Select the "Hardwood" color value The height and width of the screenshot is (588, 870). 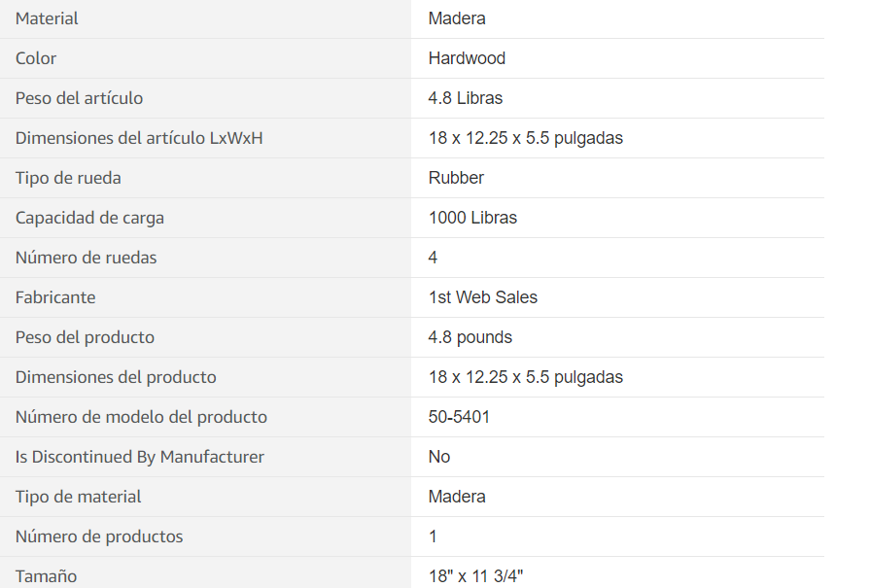[x=467, y=58]
